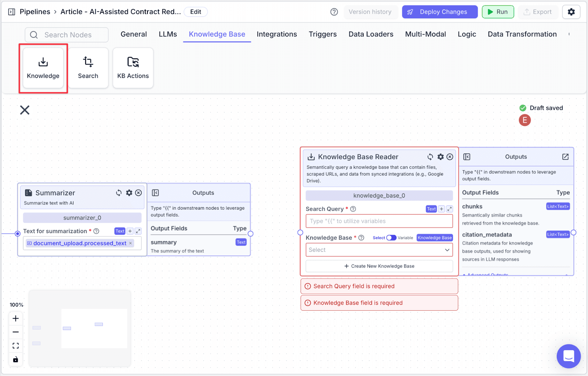The width and height of the screenshot is (588, 376).
Task: Run the pipeline
Action: pos(498,12)
